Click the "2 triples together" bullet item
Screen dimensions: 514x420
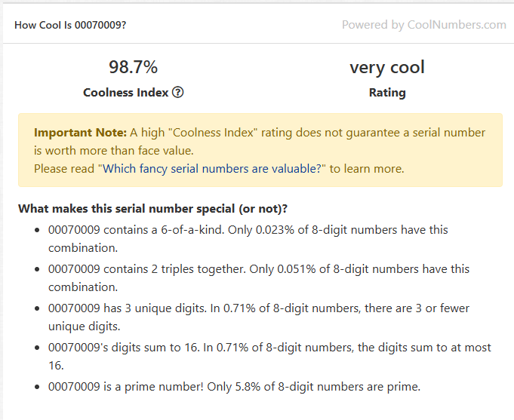[259, 278]
